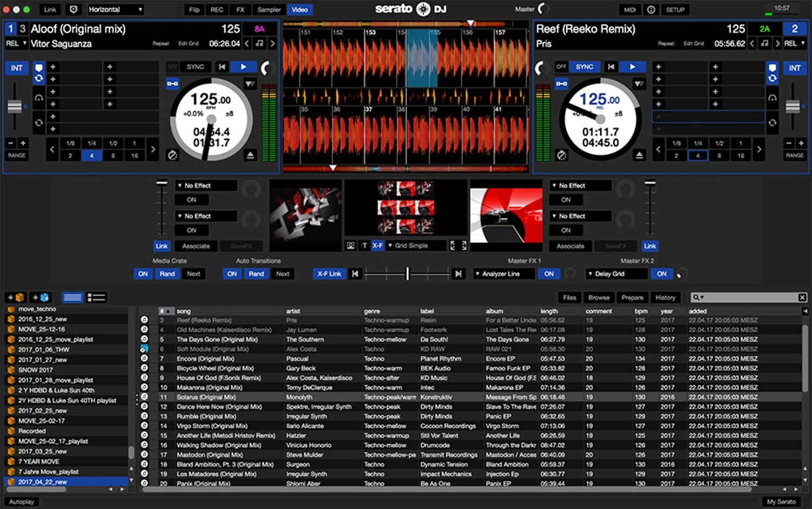Open the Sampler panel tab
Viewport: 812px width, 509px height.
pos(269,10)
